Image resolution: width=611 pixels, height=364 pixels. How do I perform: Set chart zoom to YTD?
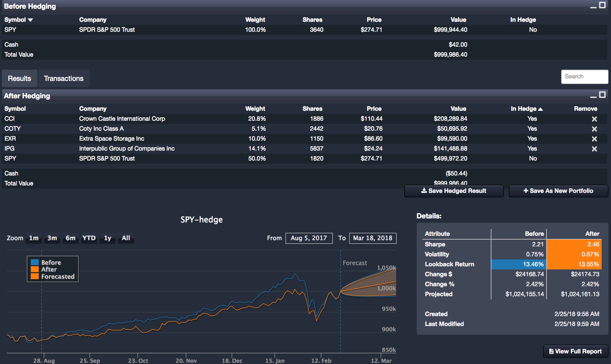(89, 238)
